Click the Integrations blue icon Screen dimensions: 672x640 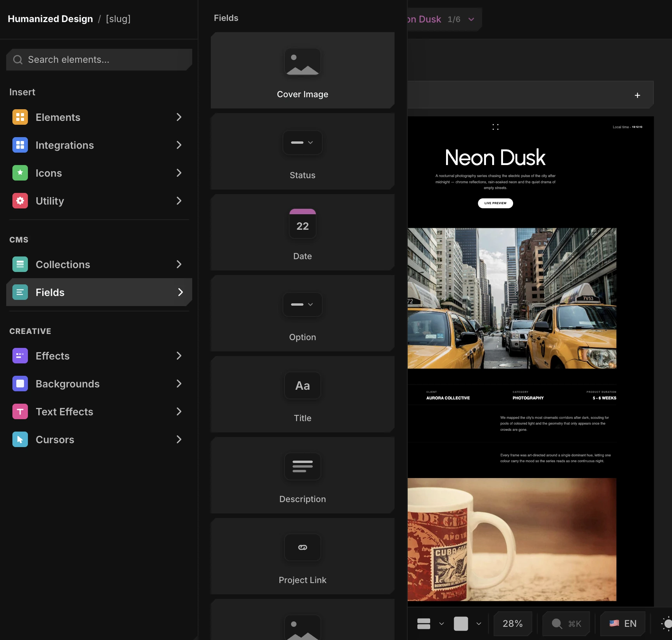click(20, 145)
